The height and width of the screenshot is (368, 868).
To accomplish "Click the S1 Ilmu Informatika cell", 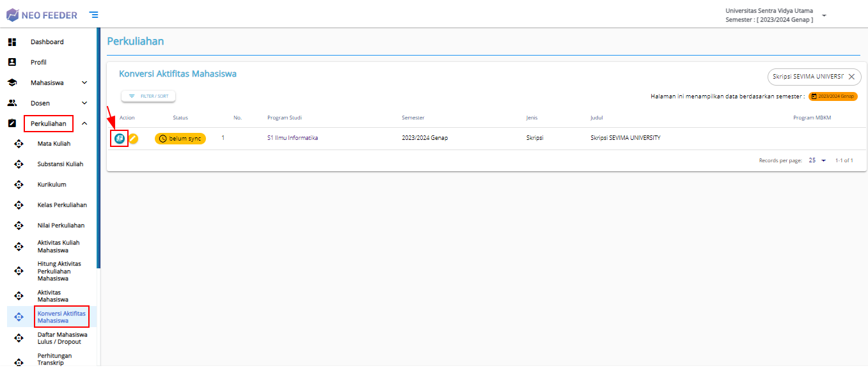I will (292, 139).
